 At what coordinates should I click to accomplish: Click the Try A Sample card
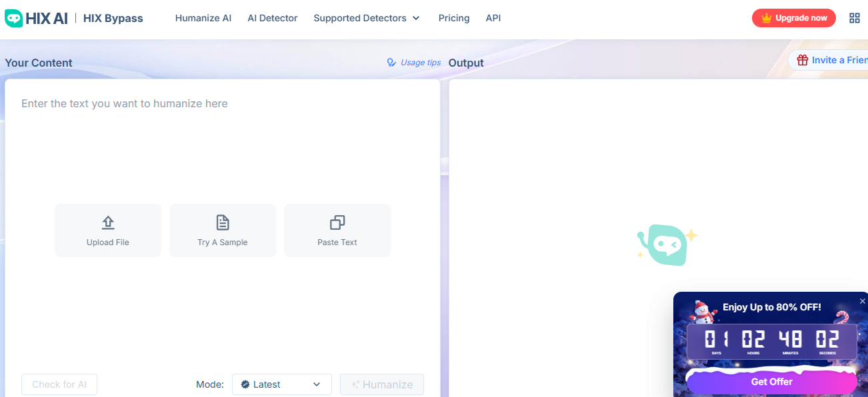tap(223, 230)
